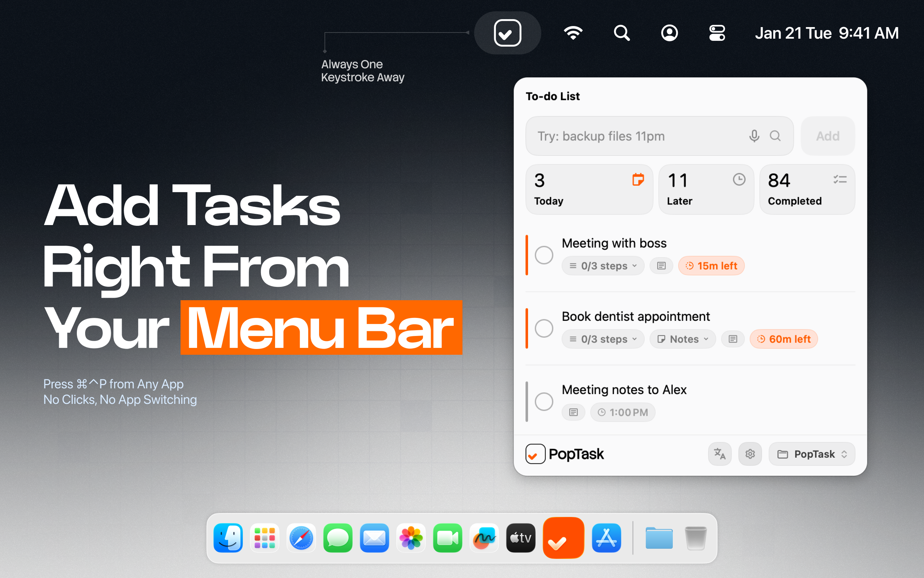Start voice input with the microphone icon

[x=754, y=136]
